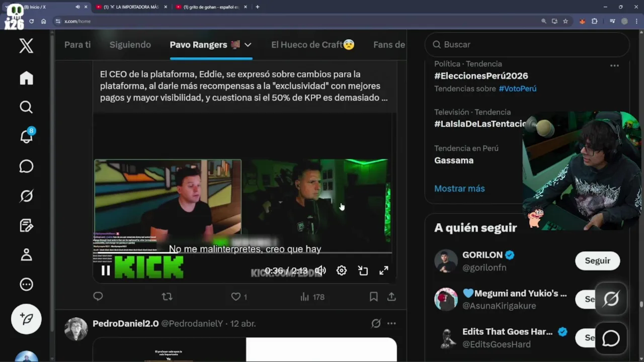The image size is (644, 362).
Task: Go to Home via house icon
Action: [26, 78]
